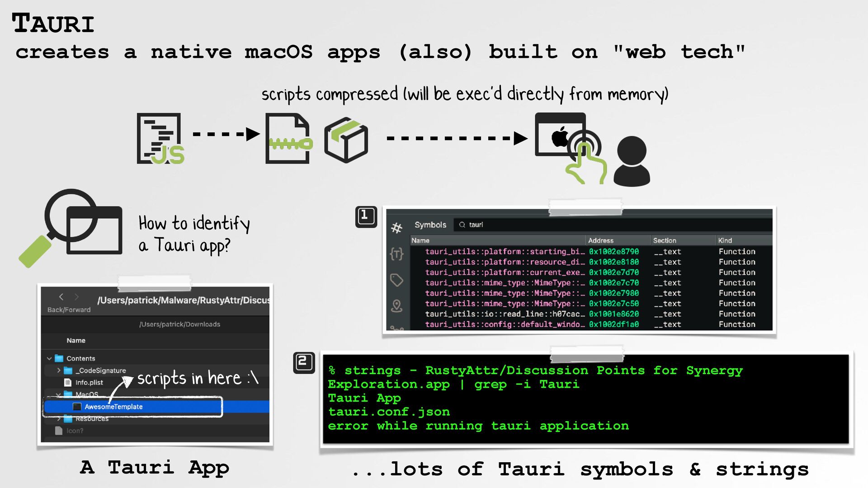868x488 pixels.
Task: Select the tauri_utils::config::default_windo… symbol row
Action: [x=591, y=324]
